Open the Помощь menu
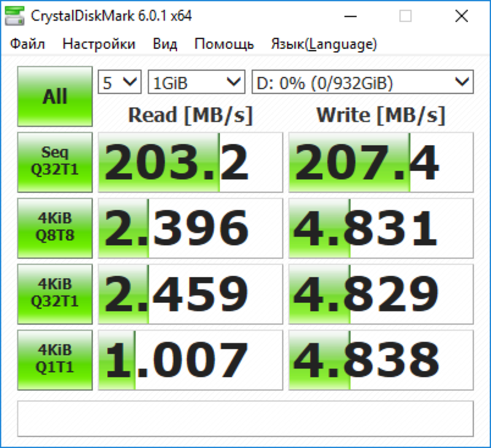 click(224, 44)
